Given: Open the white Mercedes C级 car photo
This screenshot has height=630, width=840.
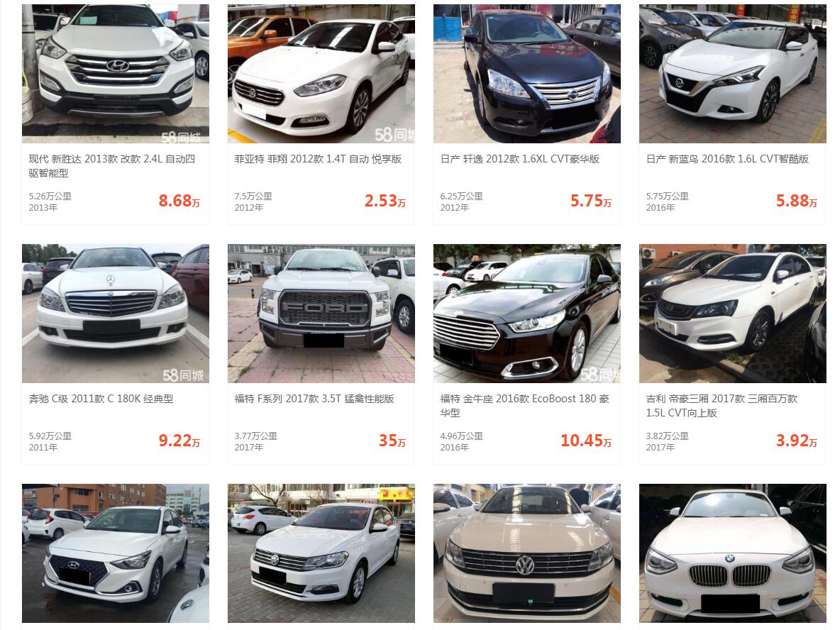Looking at the screenshot, I should coord(115,314).
